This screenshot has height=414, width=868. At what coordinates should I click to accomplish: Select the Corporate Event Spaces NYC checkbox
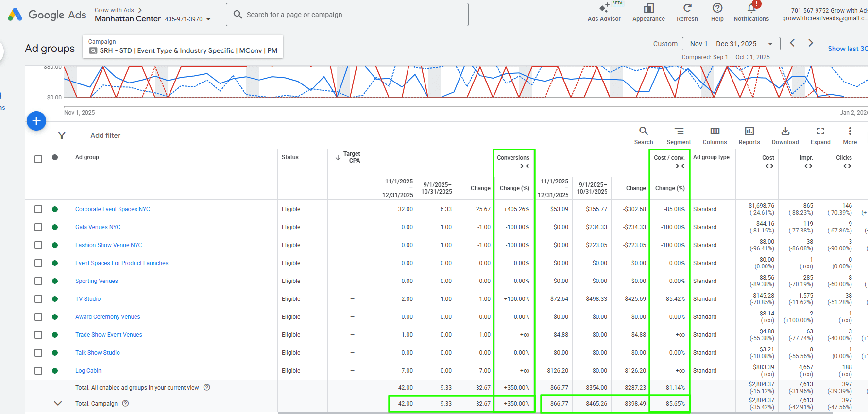(38, 209)
